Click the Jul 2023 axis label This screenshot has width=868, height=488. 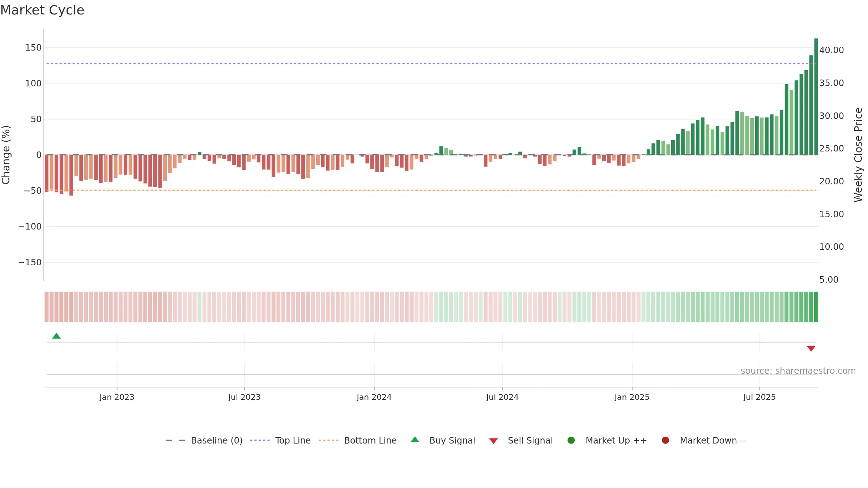tap(244, 397)
